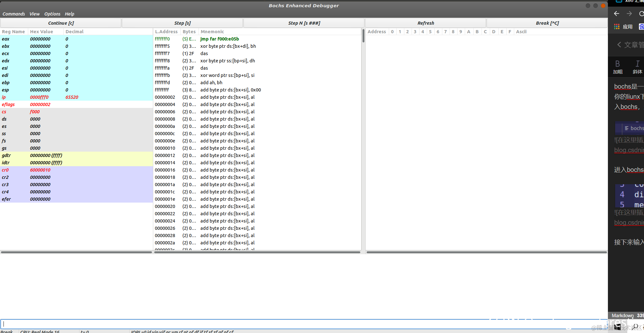Click the Break [^C] button

547,23
